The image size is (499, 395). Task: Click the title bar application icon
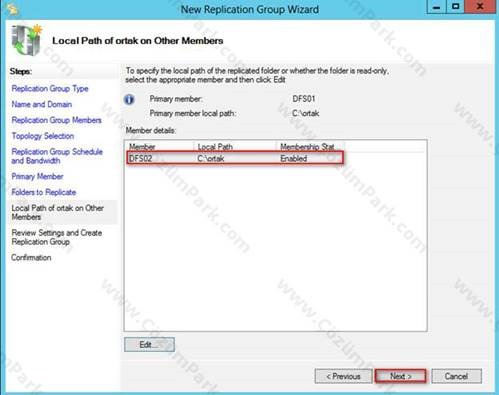coord(12,9)
